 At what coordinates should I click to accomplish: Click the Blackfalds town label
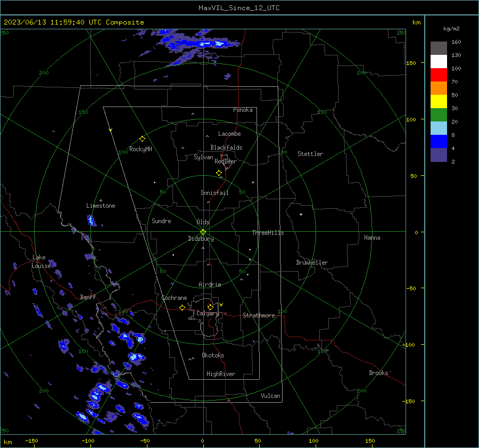226,148
